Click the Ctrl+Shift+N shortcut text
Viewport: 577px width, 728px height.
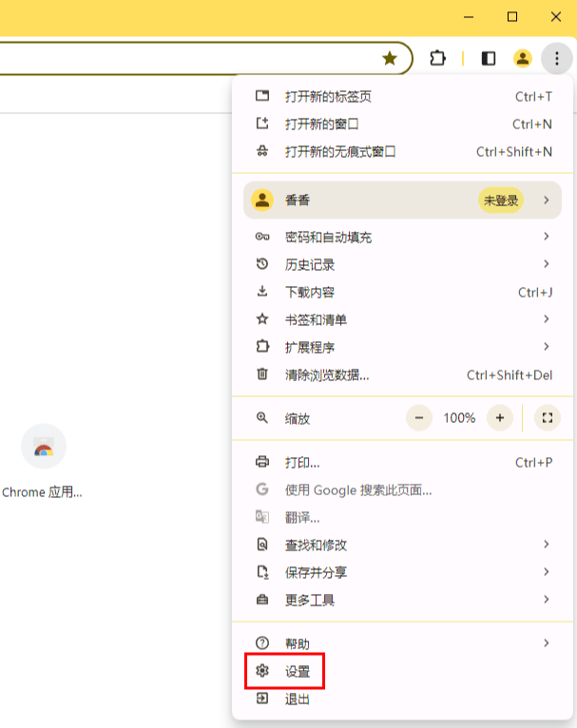(x=514, y=151)
